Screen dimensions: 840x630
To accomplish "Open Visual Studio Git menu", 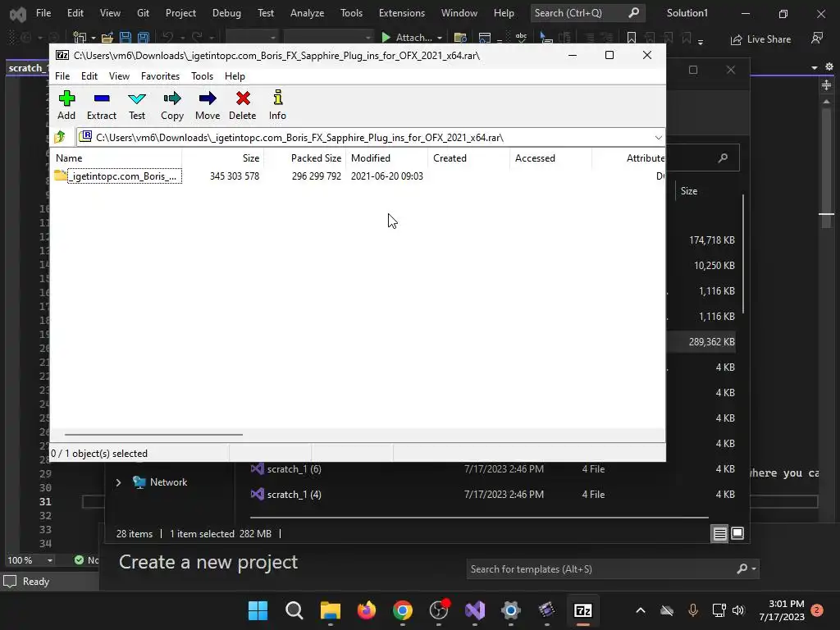I will click(x=143, y=13).
